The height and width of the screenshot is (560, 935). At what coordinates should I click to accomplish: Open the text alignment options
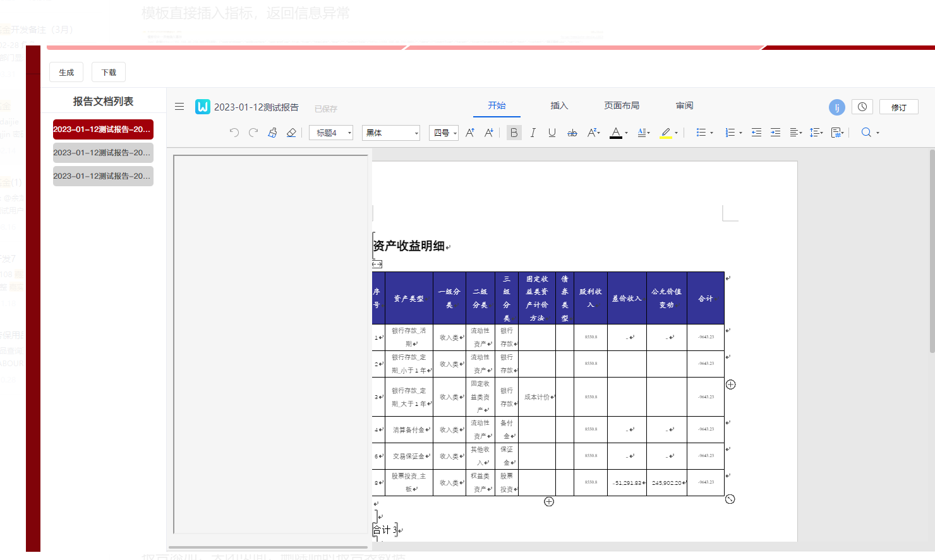tap(796, 133)
